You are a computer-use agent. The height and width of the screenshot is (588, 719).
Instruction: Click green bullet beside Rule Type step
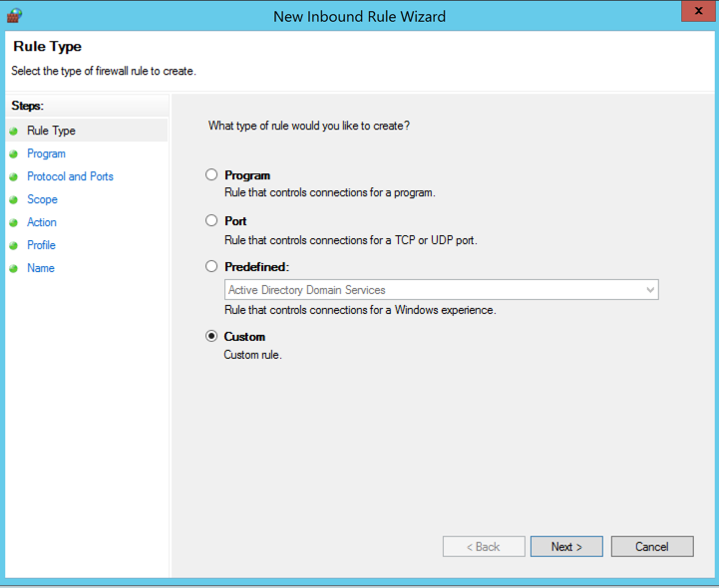pos(14,131)
